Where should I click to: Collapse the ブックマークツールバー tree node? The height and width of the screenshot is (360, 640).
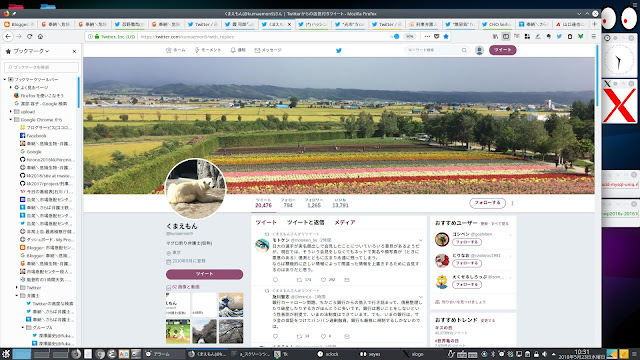pyautogui.click(x=5, y=79)
